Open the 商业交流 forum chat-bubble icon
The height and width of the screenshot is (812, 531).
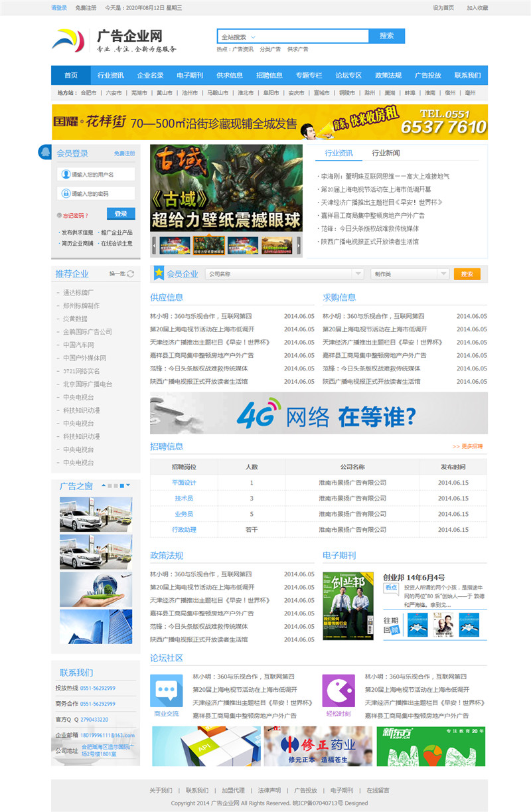166,691
